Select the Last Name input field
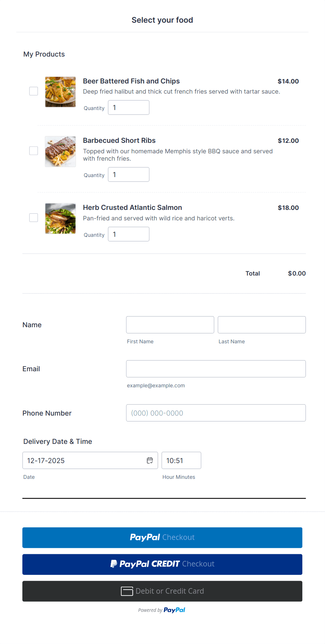 (261, 324)
